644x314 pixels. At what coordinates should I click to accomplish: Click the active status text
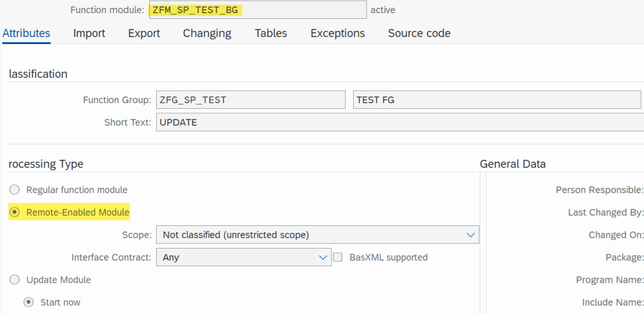click(383, 10)
